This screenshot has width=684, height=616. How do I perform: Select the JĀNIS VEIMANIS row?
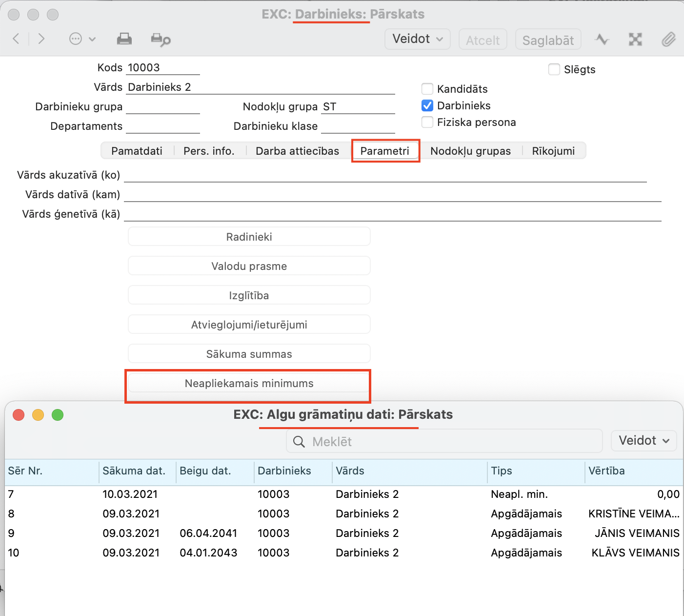(x=342, y=533)
